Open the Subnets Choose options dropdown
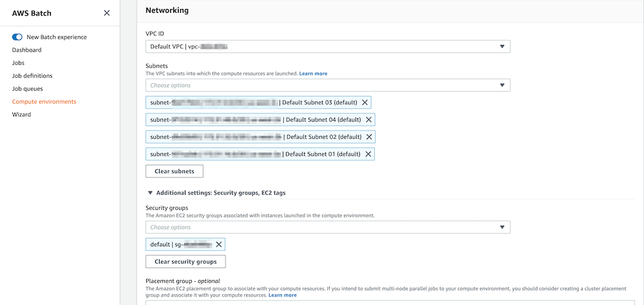 [x=328, y=86]
